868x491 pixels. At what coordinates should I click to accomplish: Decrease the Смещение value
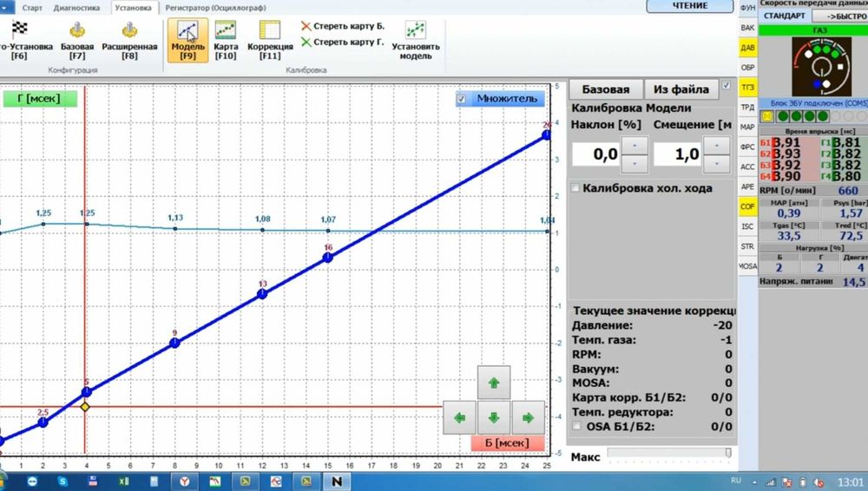coord(717,163)
